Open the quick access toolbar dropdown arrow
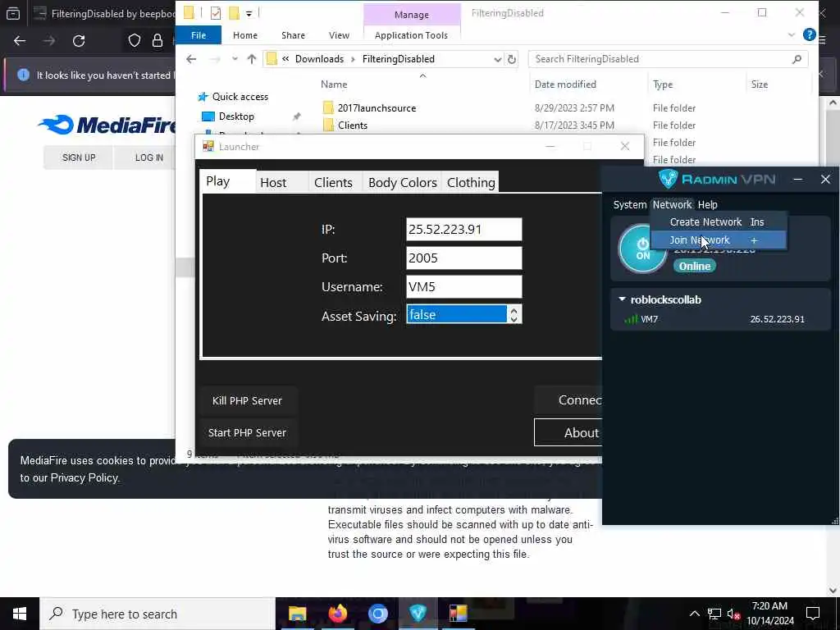The width and height of the screenshot is (840, 630). (x=249, y=13)
